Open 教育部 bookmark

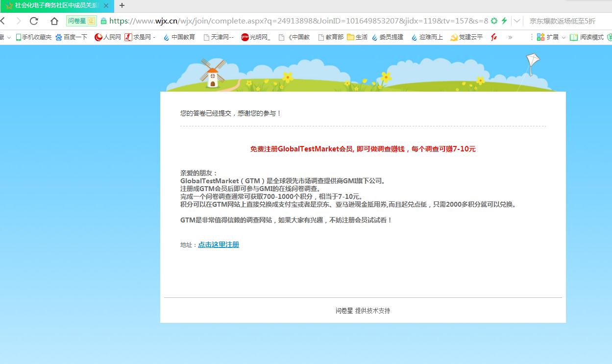click(331, 37)
